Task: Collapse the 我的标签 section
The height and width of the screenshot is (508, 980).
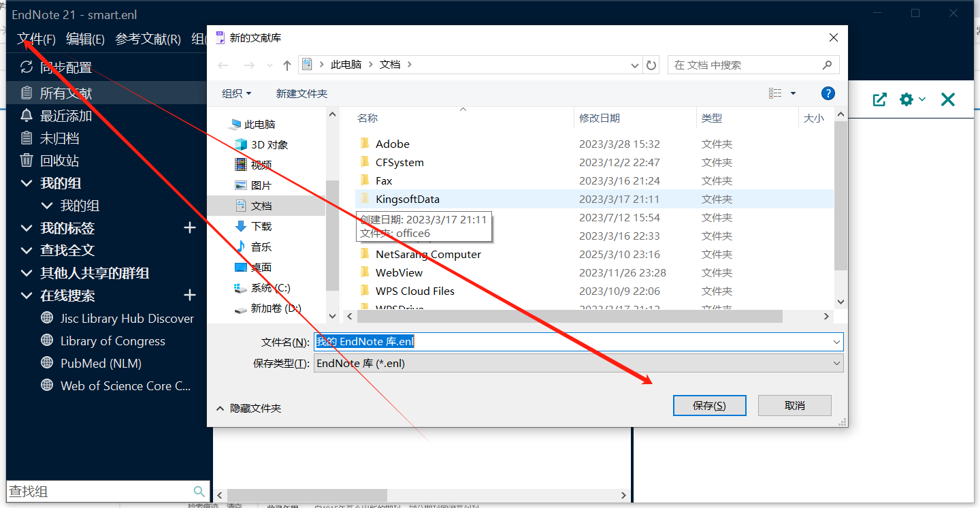Action: point(27,228)
